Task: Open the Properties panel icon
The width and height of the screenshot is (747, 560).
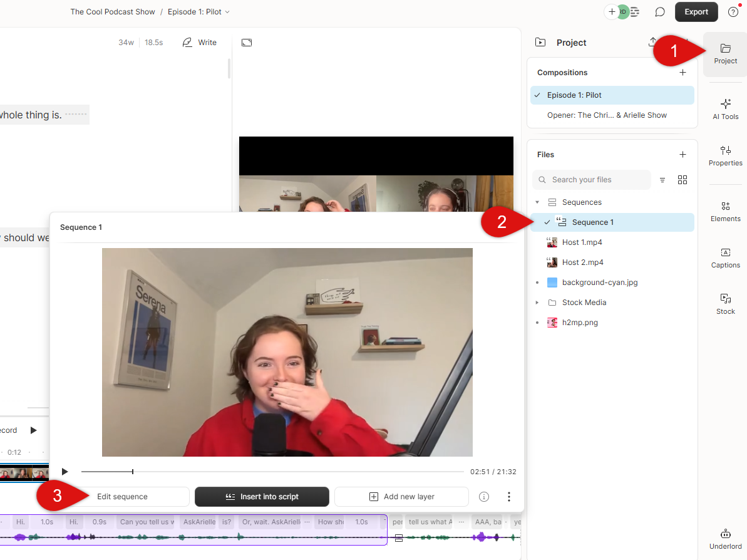Action: click(725, 155)
